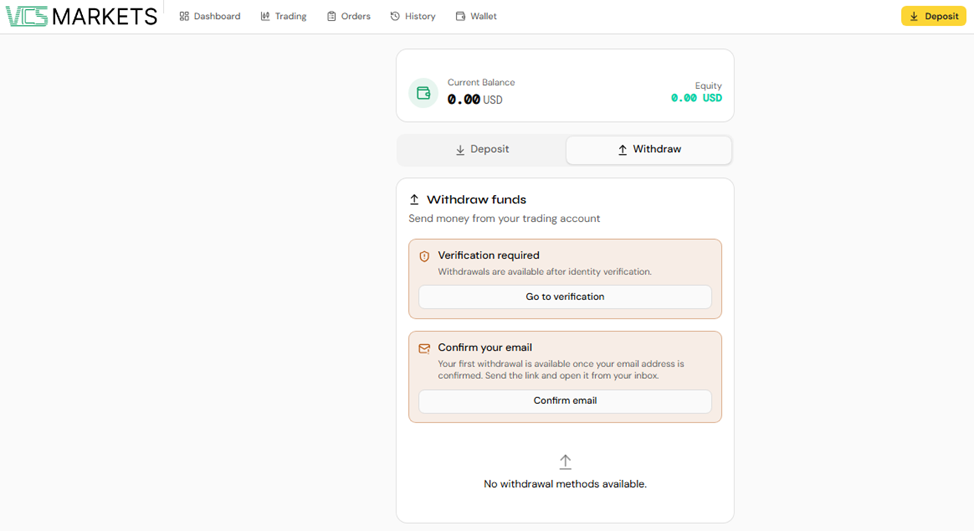The width and height of the screenshot is (974, 531).
Task: Click the envelope icon in Confirm your email
Action: click(424, 348)
